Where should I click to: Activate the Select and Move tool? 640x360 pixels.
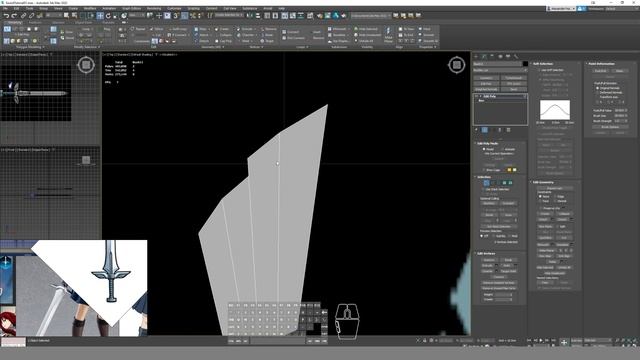(x=100, y=16)
